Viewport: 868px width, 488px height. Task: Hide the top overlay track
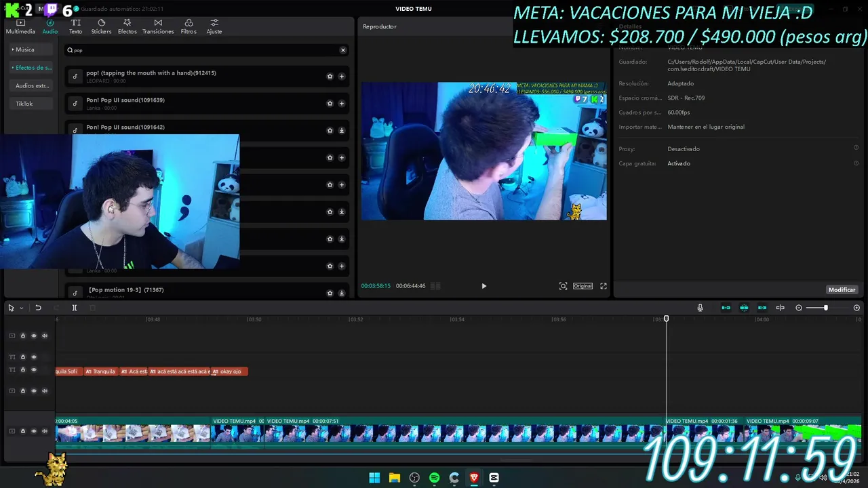coord(33,335)
